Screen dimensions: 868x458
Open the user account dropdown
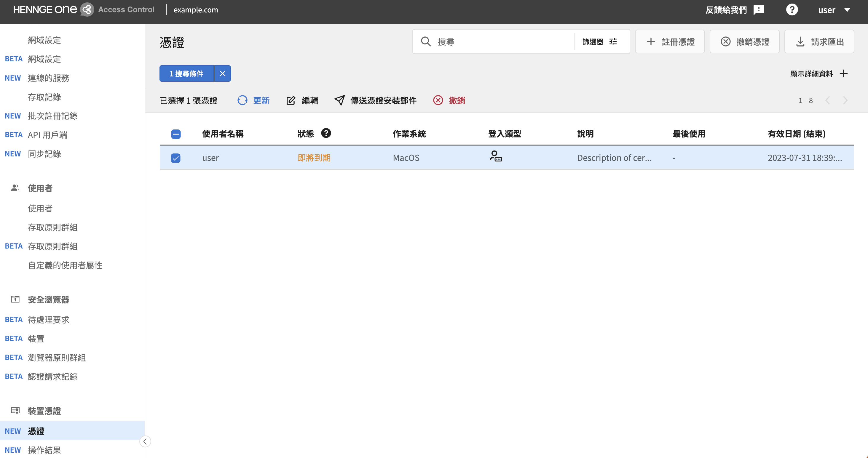tap(834, 10)
